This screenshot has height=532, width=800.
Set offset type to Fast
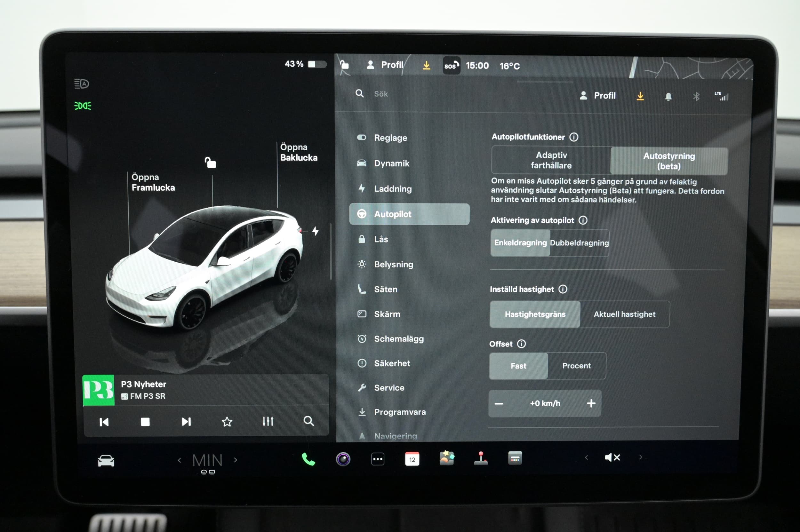click(x=518, y=366)
